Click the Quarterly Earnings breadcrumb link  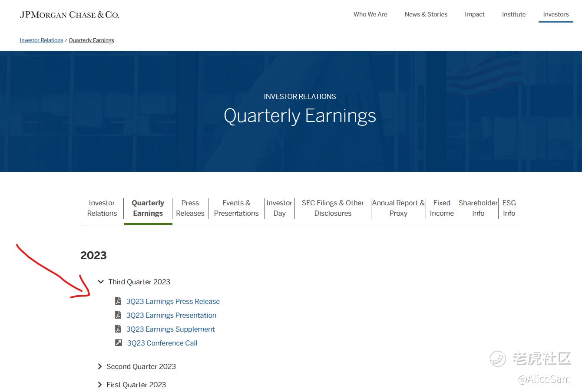coord(91,40)
